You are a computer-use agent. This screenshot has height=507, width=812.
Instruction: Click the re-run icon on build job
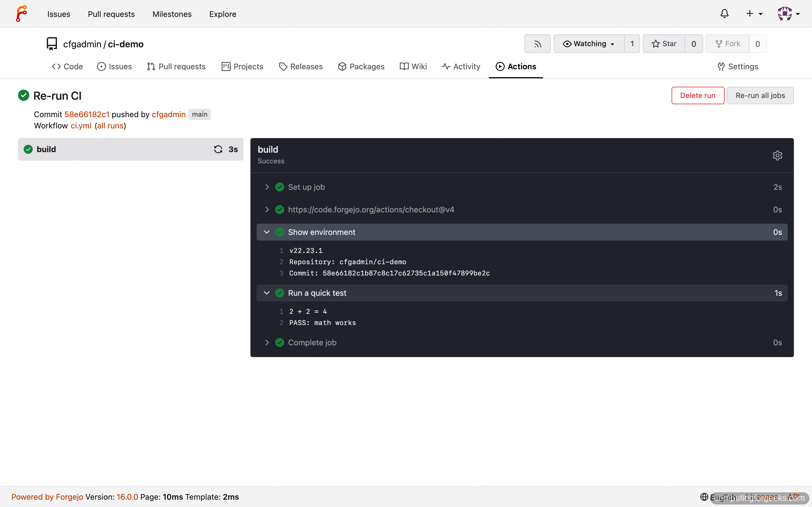pyautogui.click(x=218, y=149)
